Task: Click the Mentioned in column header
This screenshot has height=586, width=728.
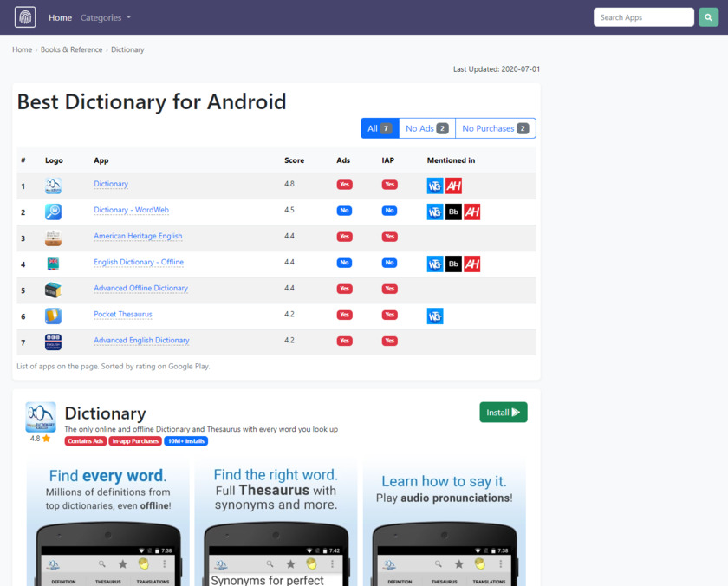Action: (451, 160)
